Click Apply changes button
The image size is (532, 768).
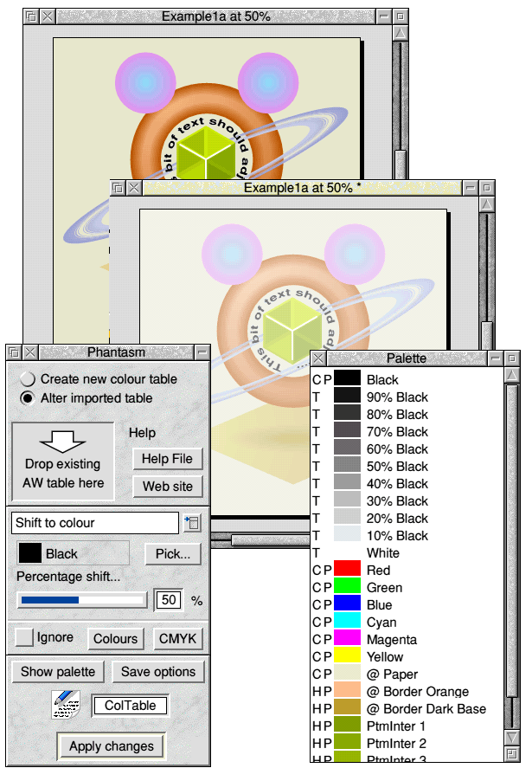[112, 746]
